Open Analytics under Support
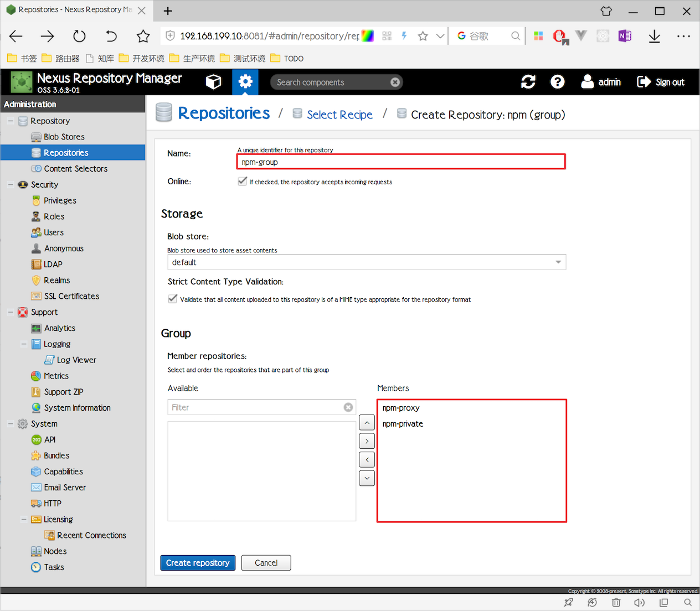 pyautogui.click(x=59, y=328)
